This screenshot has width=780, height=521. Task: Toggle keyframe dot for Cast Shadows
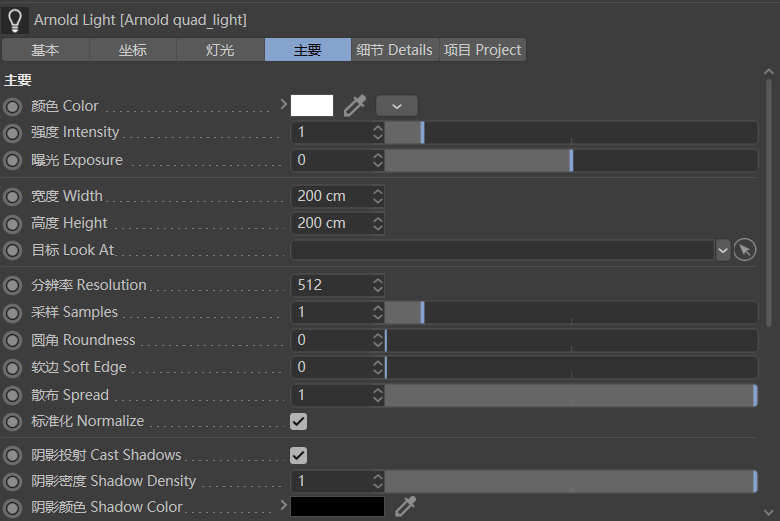click(12, 455)
